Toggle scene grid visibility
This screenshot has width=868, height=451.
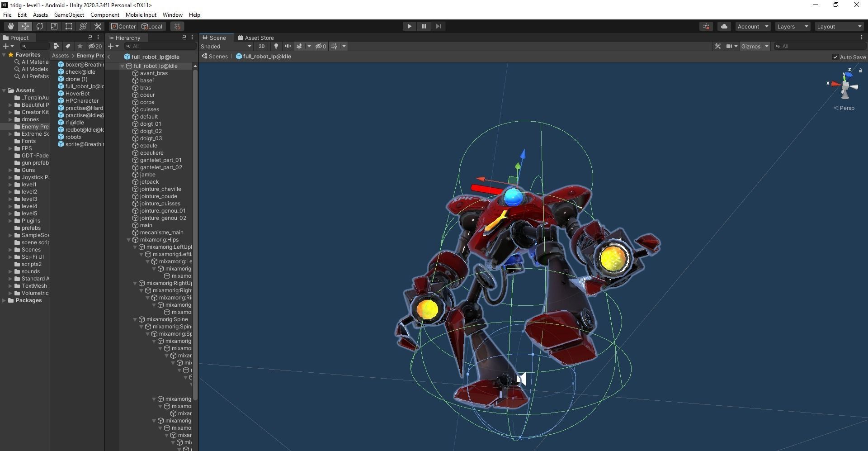point(334,46)
